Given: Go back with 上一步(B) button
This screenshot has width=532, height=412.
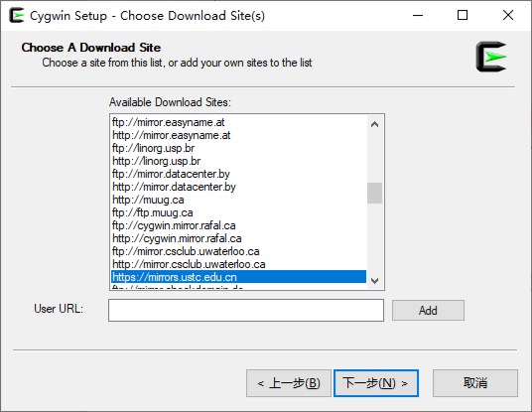Looking at the screenshot, I should [x=289, y=383].
